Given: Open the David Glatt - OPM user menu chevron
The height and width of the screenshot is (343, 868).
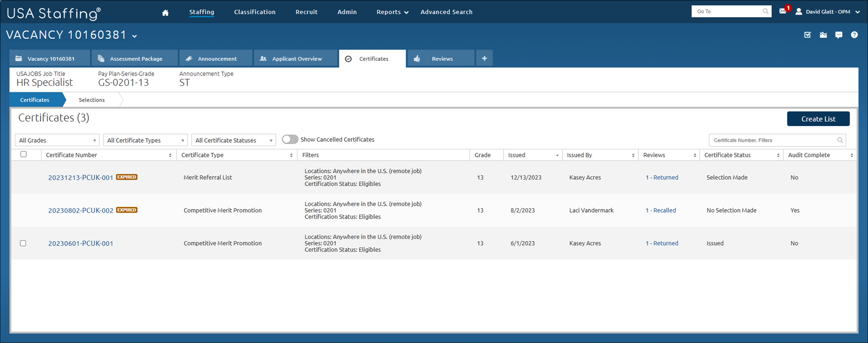Looking at the screenshot, I should [x=858, y=11].
